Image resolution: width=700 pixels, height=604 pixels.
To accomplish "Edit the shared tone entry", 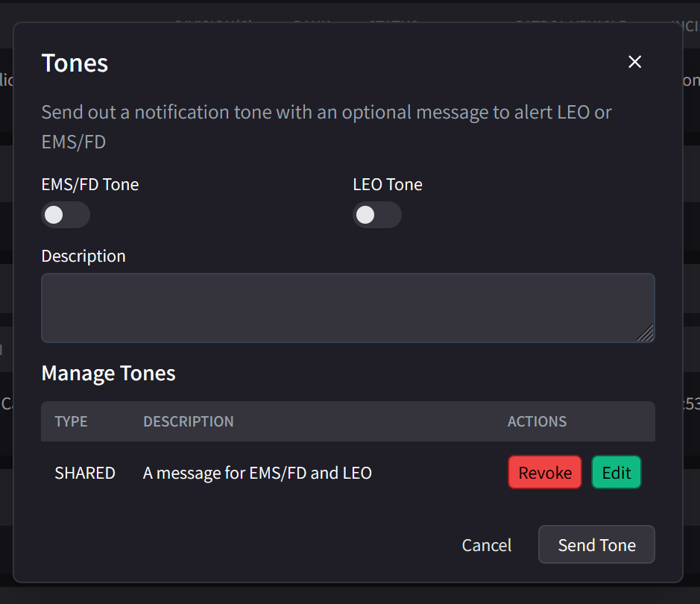I will click(x=617, y=473).
